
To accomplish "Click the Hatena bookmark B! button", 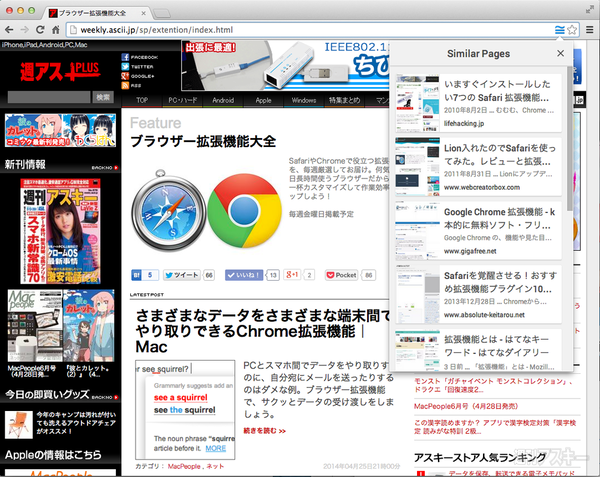I will (137, 275).
